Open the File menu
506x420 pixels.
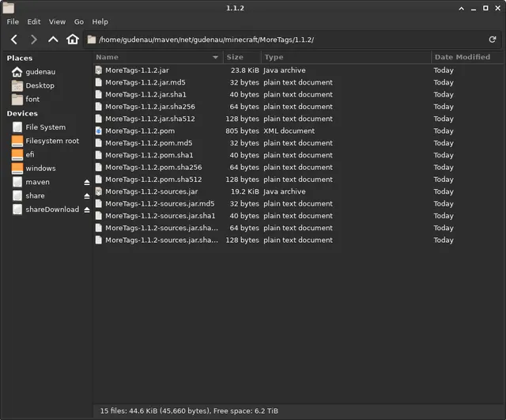[x=13, y=21]
